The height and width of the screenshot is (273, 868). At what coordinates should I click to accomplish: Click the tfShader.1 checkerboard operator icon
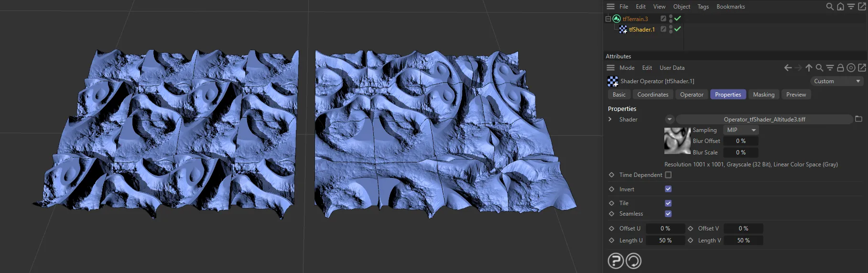tap(623, 30)
